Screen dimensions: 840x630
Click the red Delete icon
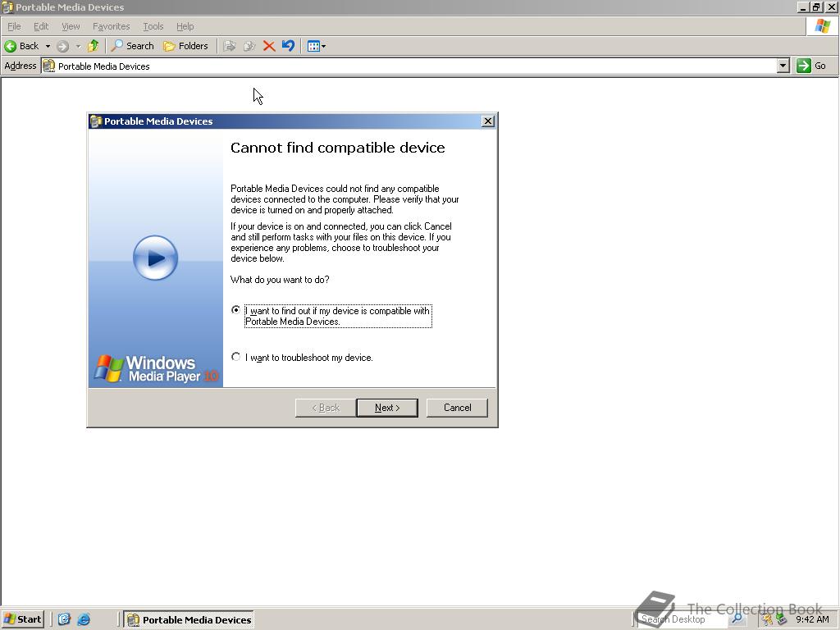click(x=269, y=46)
